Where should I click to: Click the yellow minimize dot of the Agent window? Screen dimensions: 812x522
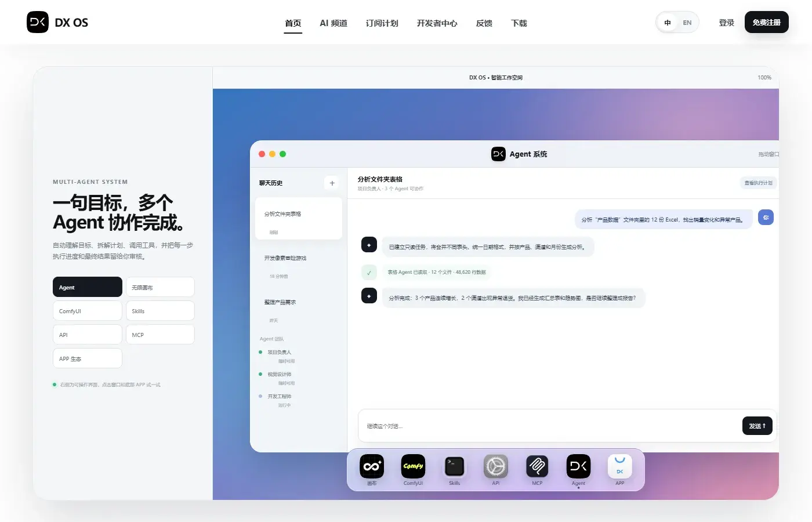click(x=272, y=154)
